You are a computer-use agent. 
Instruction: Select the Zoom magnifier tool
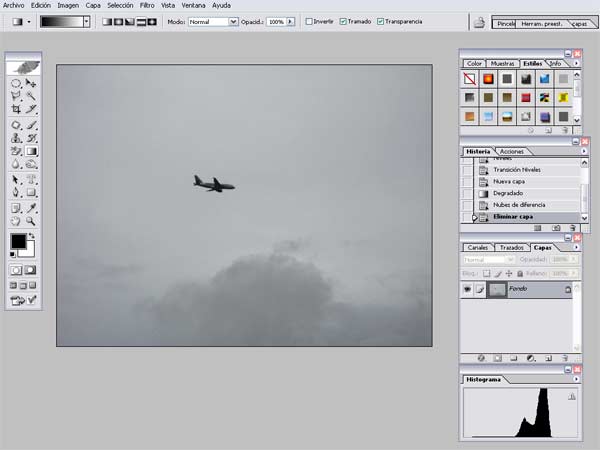pos(31,221)
